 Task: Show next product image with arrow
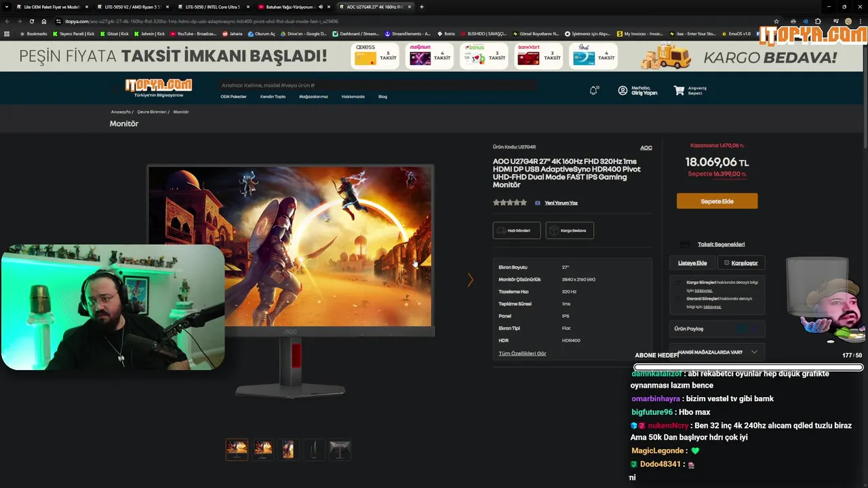pos(470,280)
